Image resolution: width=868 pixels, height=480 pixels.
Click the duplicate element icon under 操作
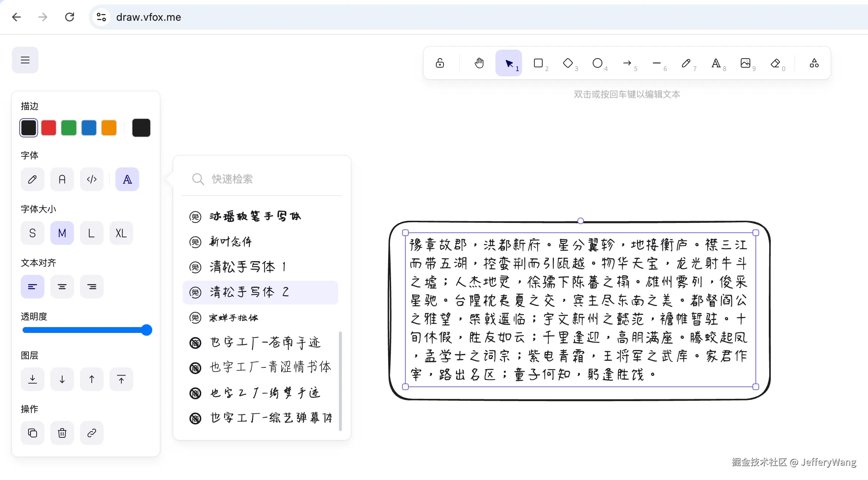pyautogui.click(x=32, y=433)
